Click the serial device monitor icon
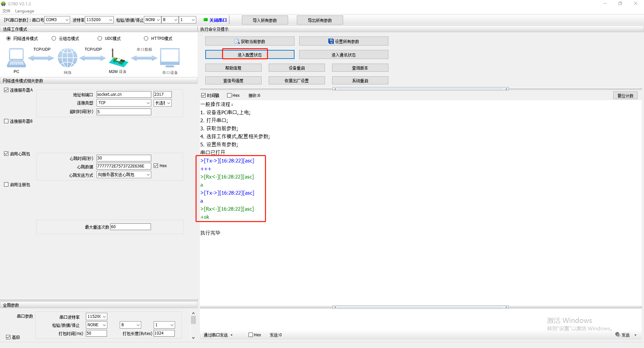The height and width of the screenshot is (348, 644). pyautogui.click(x=170, y=58)
